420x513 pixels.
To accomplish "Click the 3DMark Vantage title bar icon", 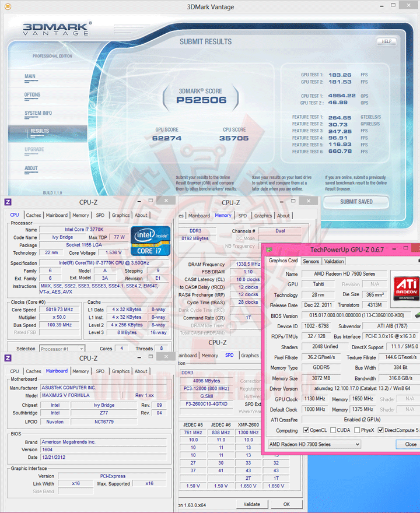I will 8,6.
